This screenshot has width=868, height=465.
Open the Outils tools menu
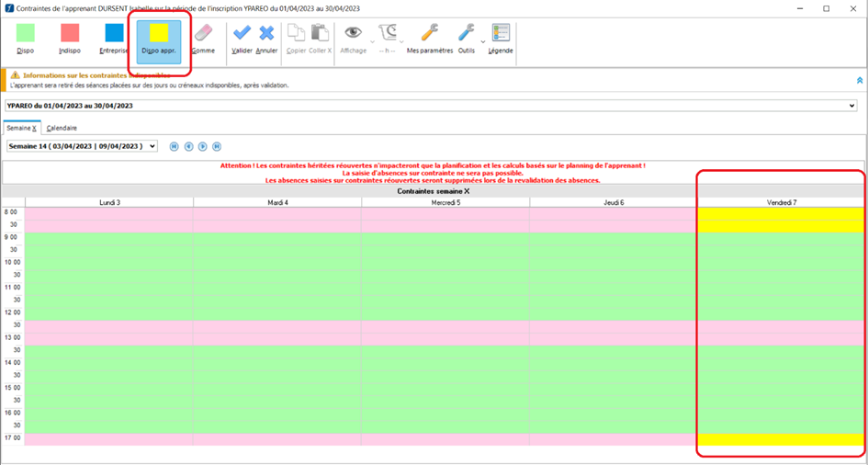pos(467,40)
